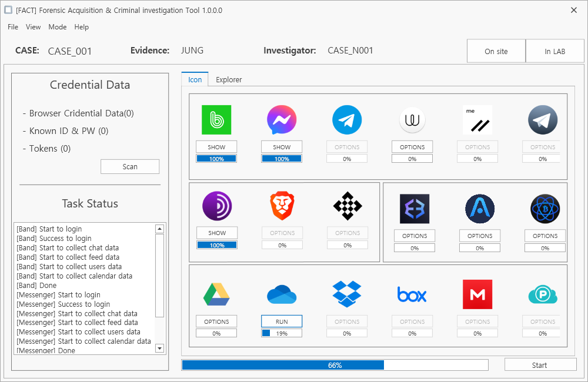Select '[Band] Success to login' log line
This screenshot has width=588, height=382.
(x=54, y=239)
